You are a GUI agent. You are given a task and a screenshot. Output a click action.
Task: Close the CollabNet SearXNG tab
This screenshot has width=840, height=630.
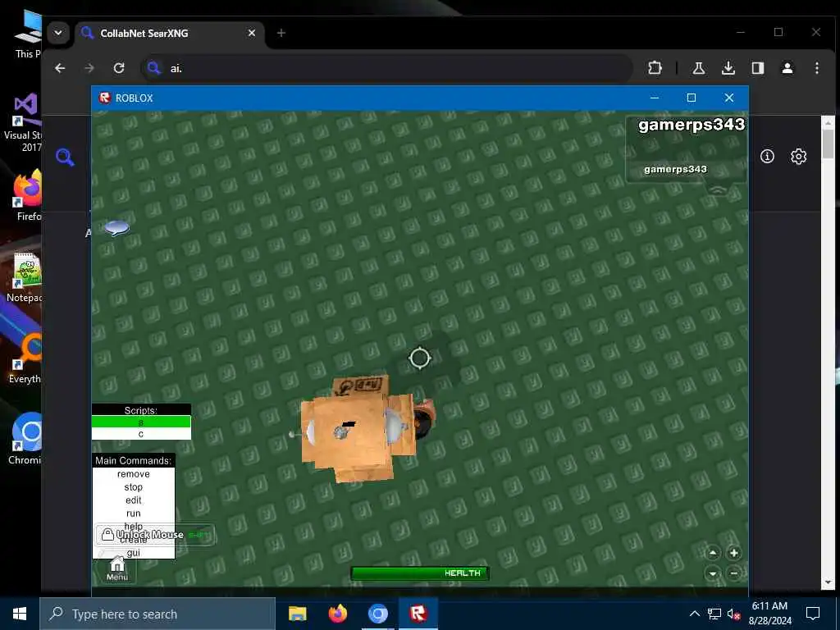click(251, 33)
